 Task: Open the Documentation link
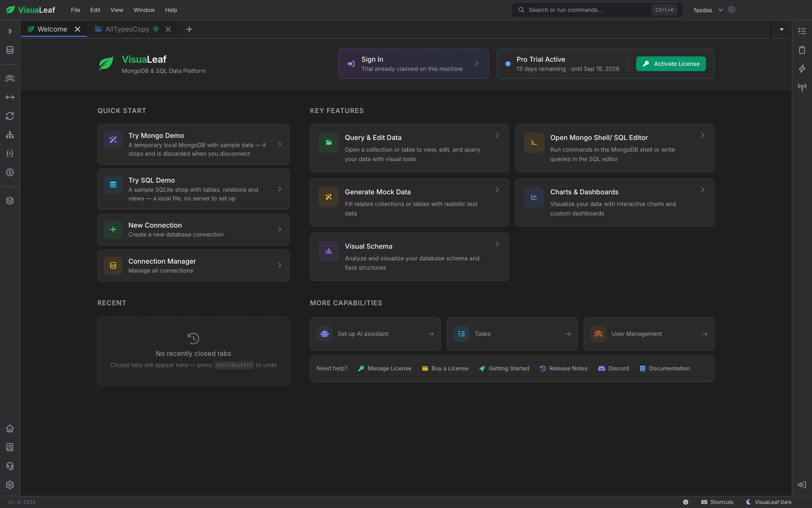[x=664, y=369]
